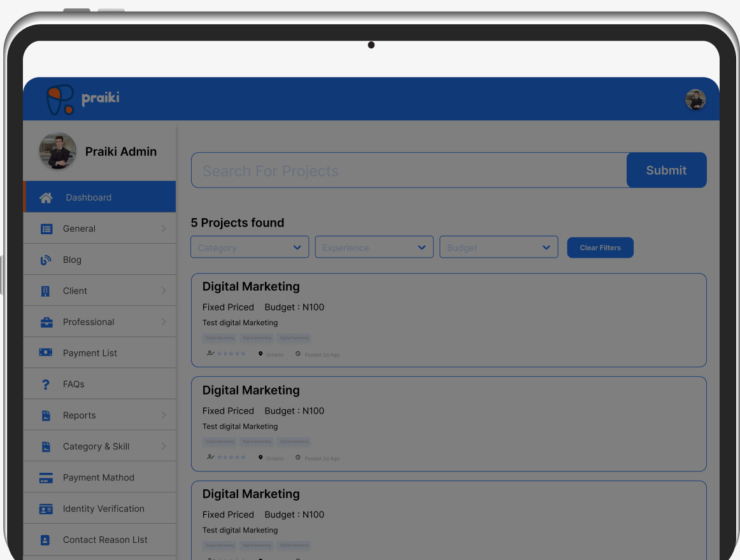Click the Submit search button
740x560 pixels.
(x=666, y=170)
